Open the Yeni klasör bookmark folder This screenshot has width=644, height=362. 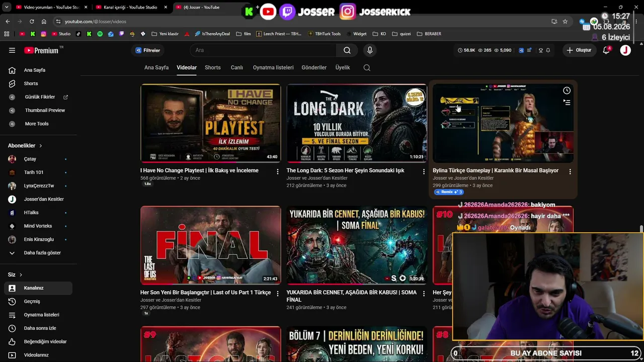click(165, 34)
